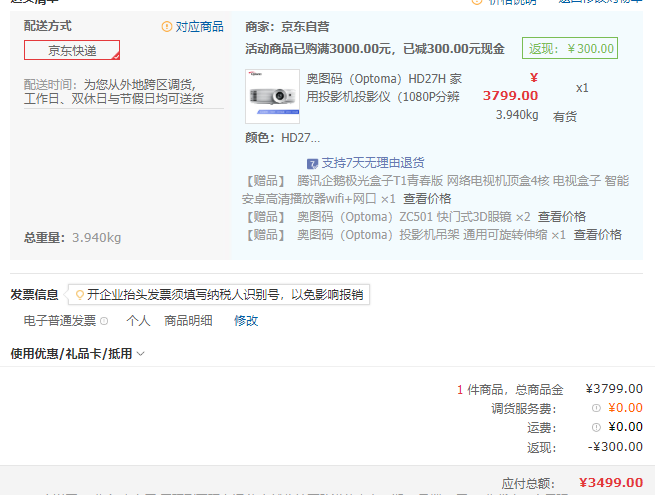Click the 应付总额 ¥3499.00 amount
This screenshot has height=495, width=655.
pyautogui.click(x=611, y=483)
